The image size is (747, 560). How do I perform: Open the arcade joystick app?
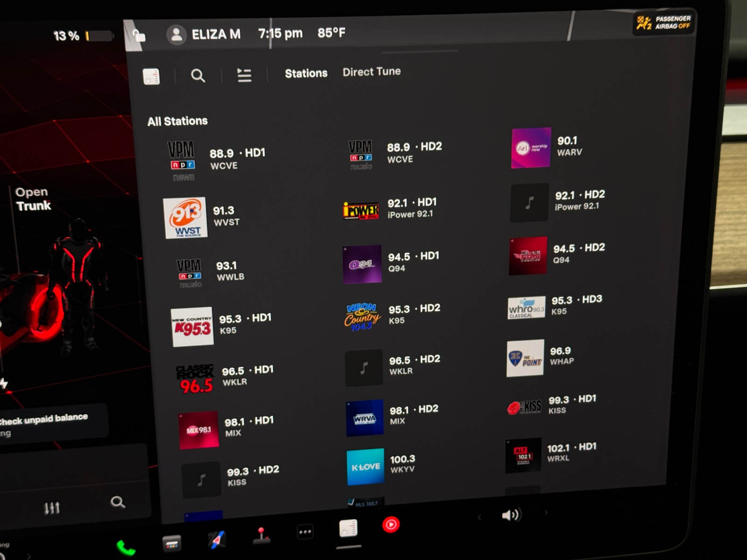[261, 536]
